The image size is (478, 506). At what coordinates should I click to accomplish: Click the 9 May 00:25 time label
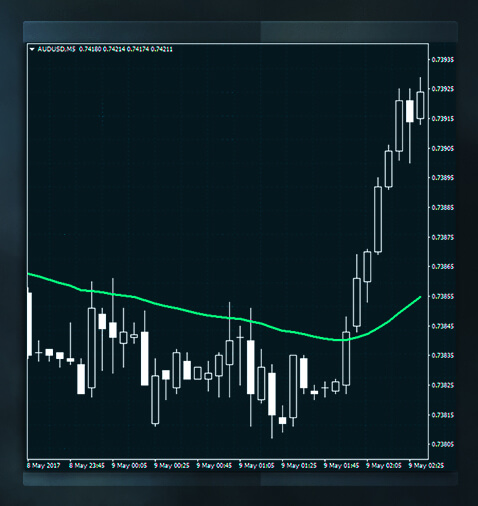(172, 466)
